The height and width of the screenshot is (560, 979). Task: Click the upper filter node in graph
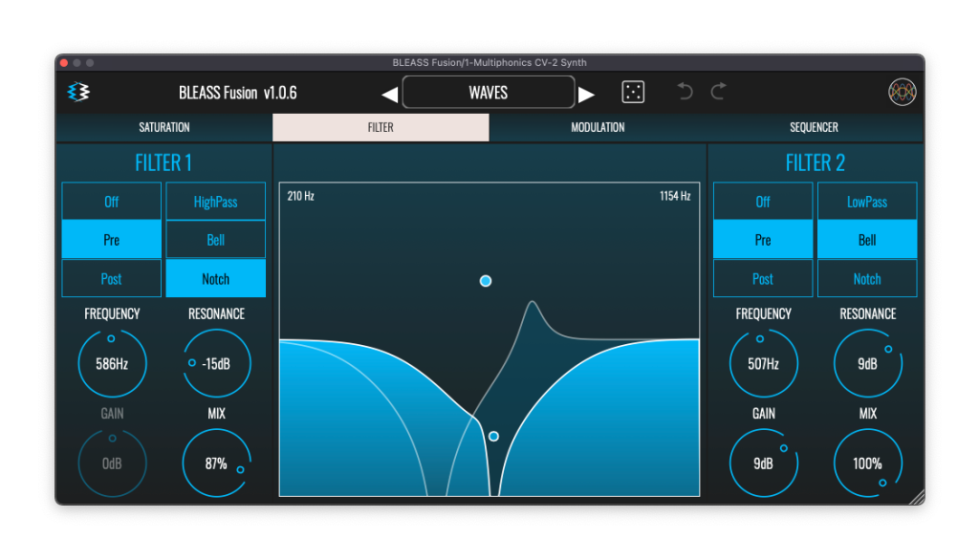click(486, 281)
